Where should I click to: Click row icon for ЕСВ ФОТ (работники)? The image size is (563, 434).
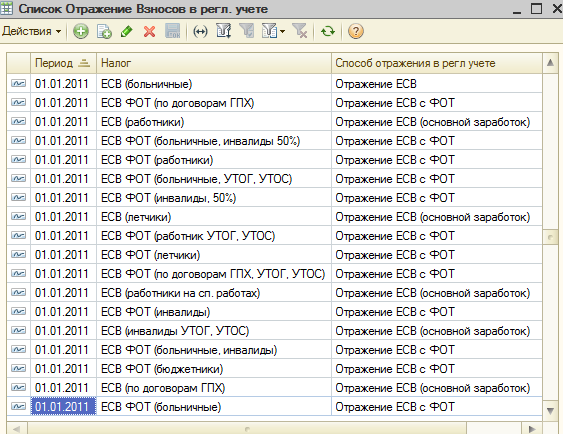pos(18,160)
